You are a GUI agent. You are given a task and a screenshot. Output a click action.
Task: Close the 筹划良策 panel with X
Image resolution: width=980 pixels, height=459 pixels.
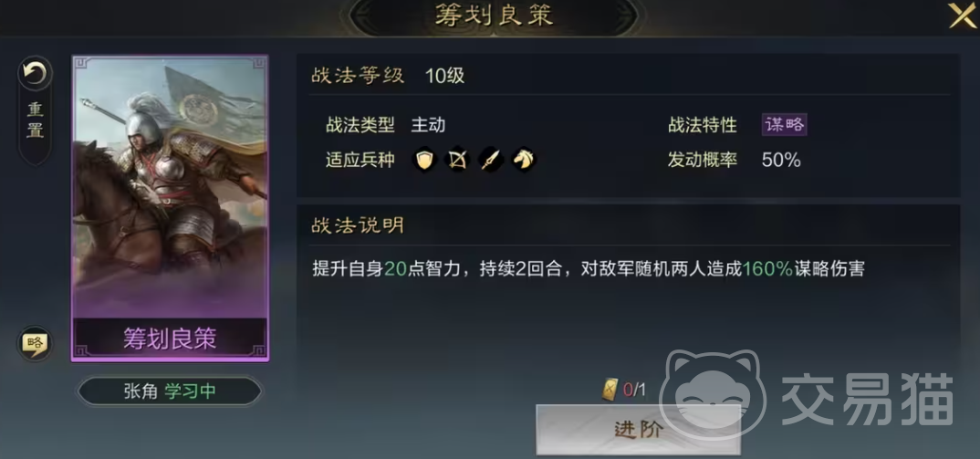[x=962, y=16]
